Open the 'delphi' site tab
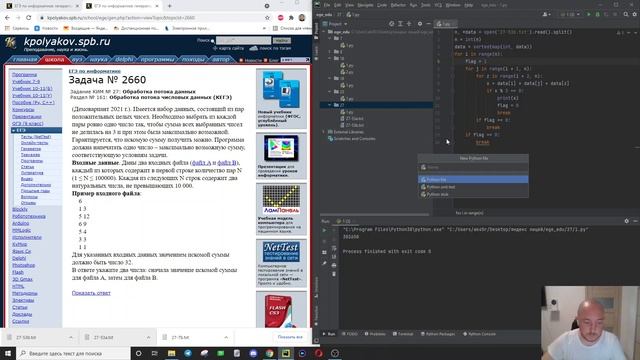This screenshot has width=640, height=360. [x=124, y=60]
